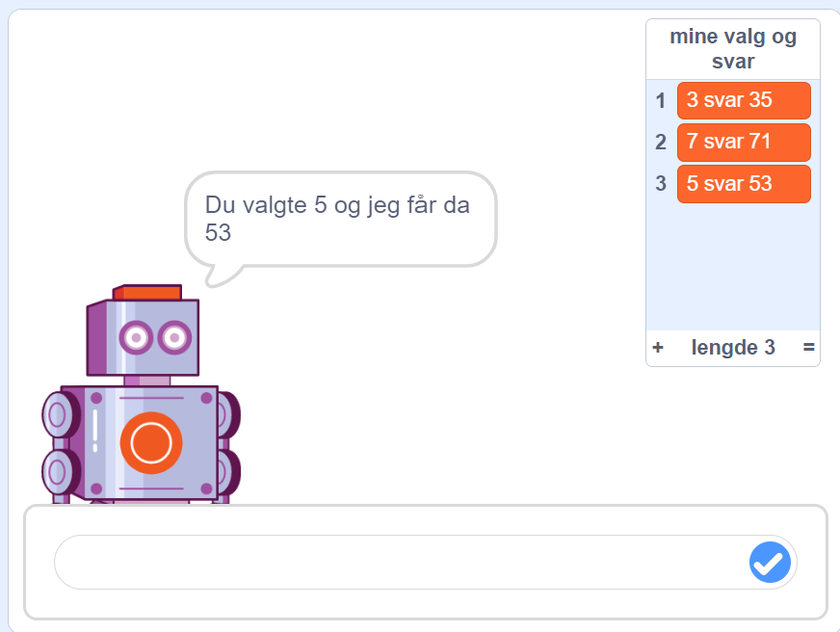
Task: Click the blue checkmark submit icon
Action: (769, 562)
